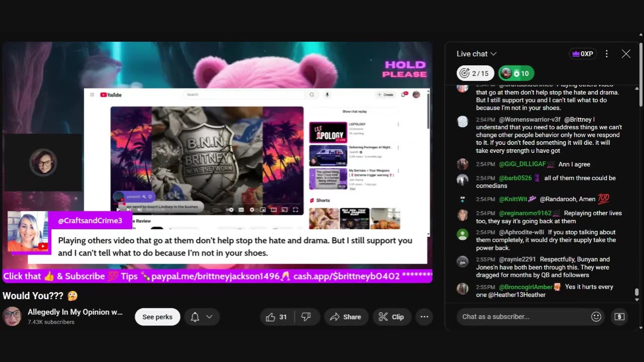Click the embedded YouTube Search field

coord(245,95)
